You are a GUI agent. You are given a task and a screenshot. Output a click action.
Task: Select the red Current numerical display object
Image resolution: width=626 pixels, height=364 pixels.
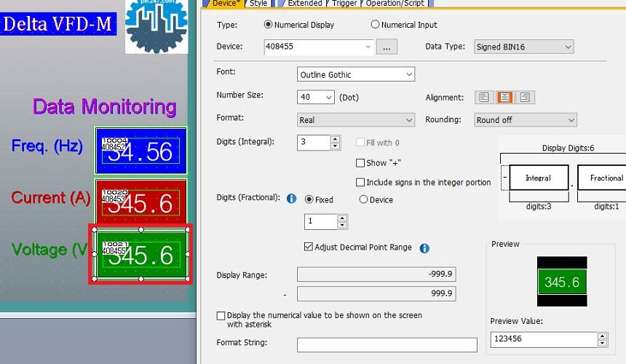click(140, 202)
